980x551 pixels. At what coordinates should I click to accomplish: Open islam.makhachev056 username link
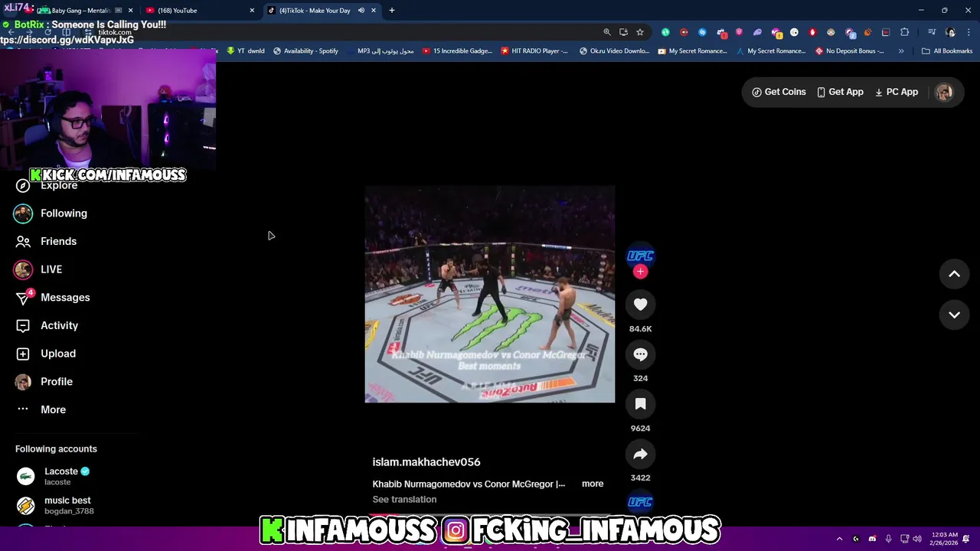tap(426, 462)
